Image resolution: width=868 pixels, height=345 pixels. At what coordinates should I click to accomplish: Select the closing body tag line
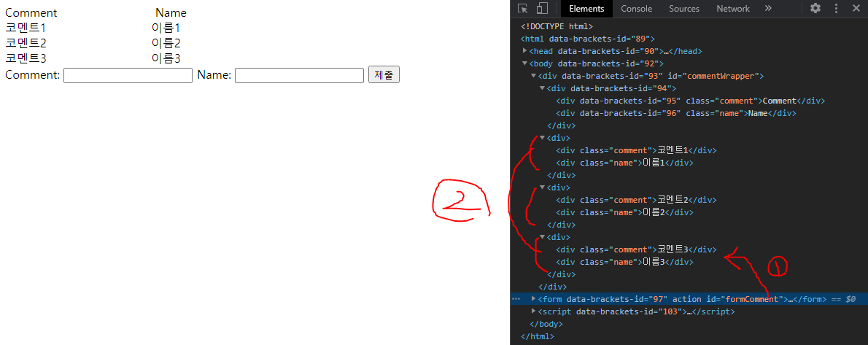[546, 324]
